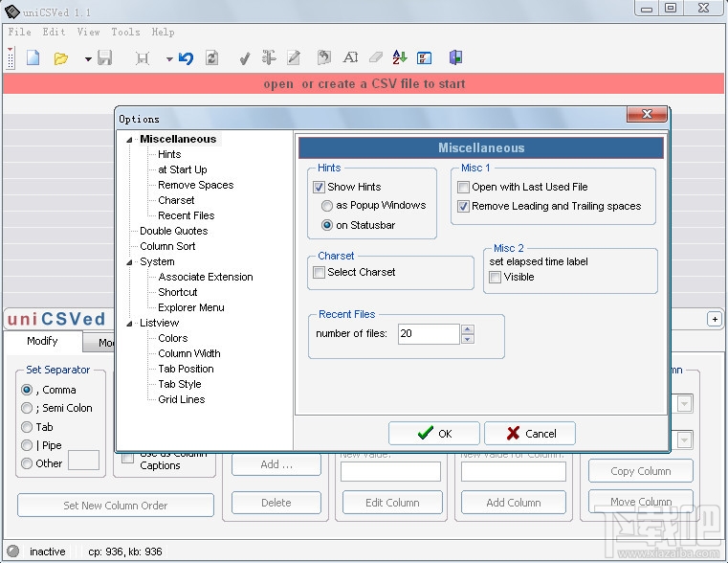Click the New Value input field
The width and height of the screenshot is (728, 563).
coord(390,471)
